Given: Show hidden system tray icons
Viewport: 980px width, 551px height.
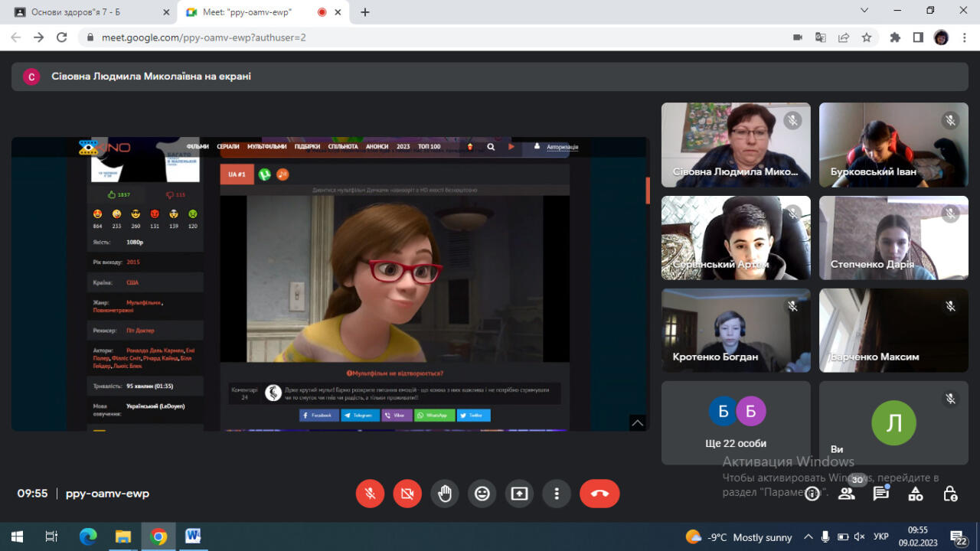Looking at the screenshot, I should point(808,537).
